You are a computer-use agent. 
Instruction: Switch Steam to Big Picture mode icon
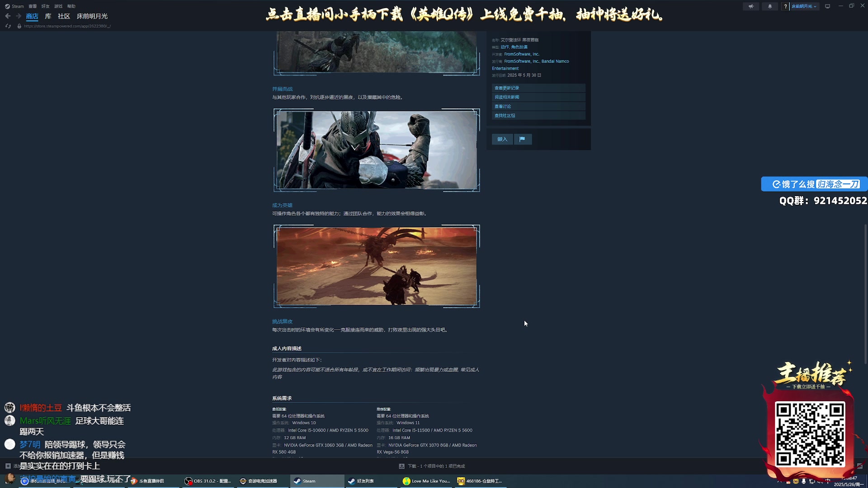point(827,6)
